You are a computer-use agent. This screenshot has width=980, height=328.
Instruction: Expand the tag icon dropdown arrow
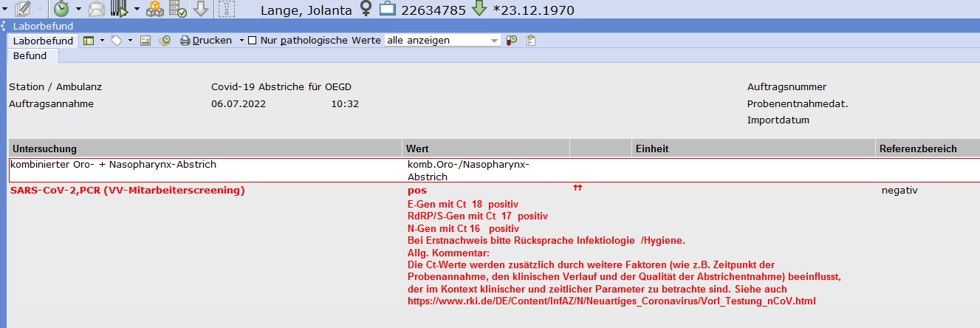[130, 41]
